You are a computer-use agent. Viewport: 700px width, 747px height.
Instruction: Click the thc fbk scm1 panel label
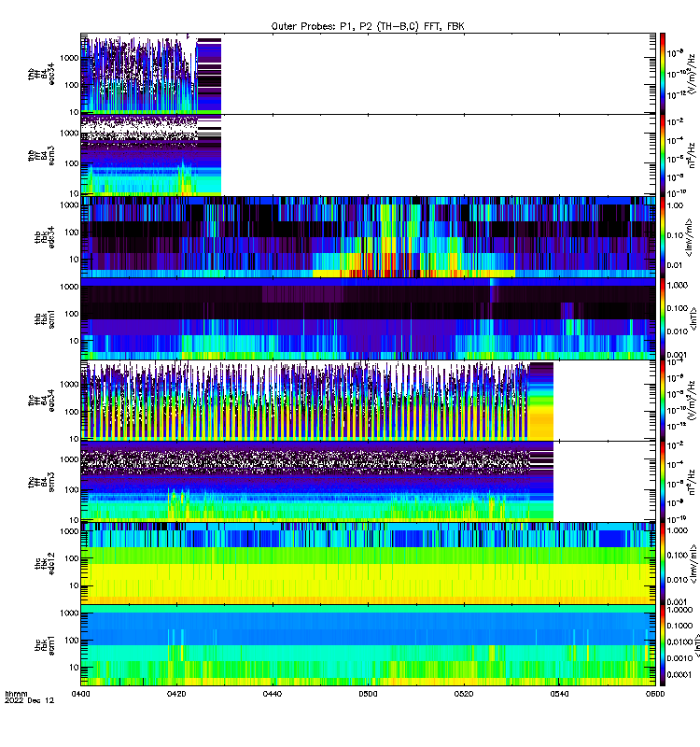45,645
